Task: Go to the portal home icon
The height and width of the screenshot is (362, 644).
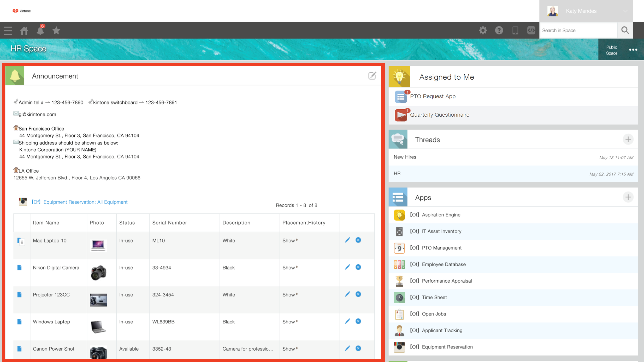Action: tap(24, 31)
